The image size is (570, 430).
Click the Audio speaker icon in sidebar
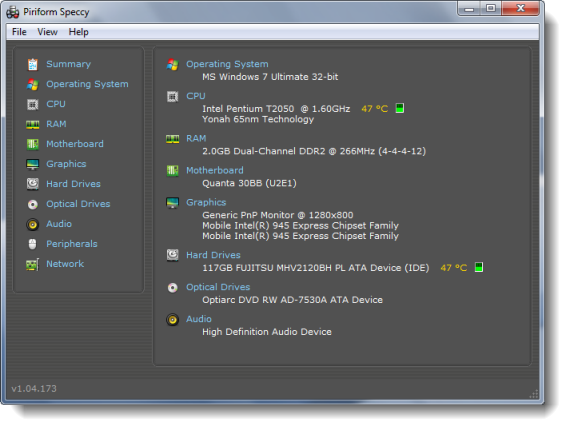click(x=33, y=225)
